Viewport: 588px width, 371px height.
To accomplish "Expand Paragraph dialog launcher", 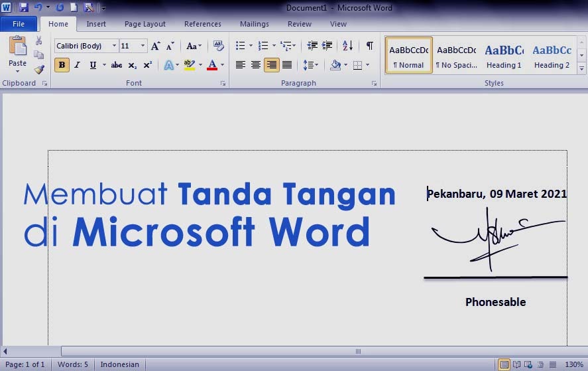I will tap(374, 84).
